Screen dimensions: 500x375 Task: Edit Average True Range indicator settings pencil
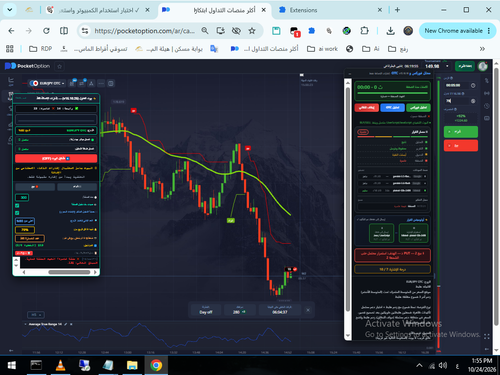(x=66, y=324)
